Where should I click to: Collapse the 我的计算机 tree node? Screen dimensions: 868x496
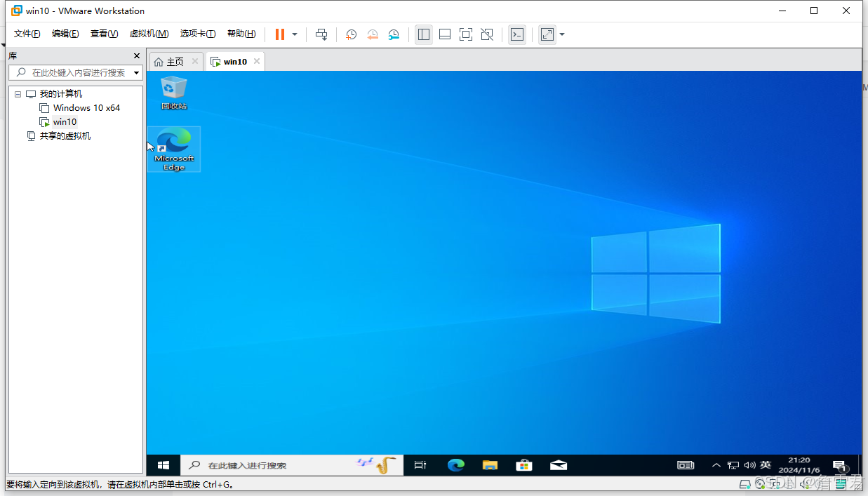18,93
